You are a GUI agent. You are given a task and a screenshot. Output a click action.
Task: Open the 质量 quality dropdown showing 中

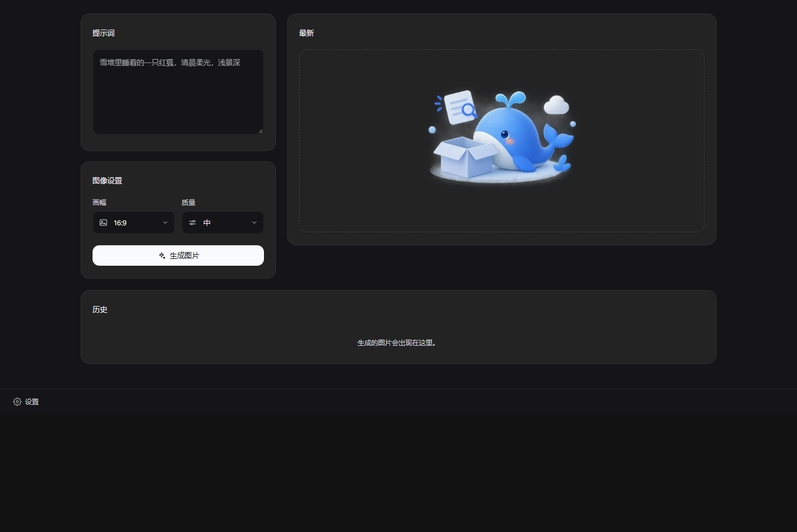pos(223,223)
